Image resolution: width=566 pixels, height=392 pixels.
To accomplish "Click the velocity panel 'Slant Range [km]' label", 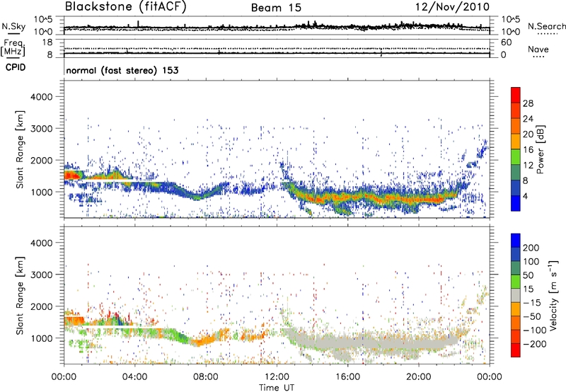I will click(20, 295).
